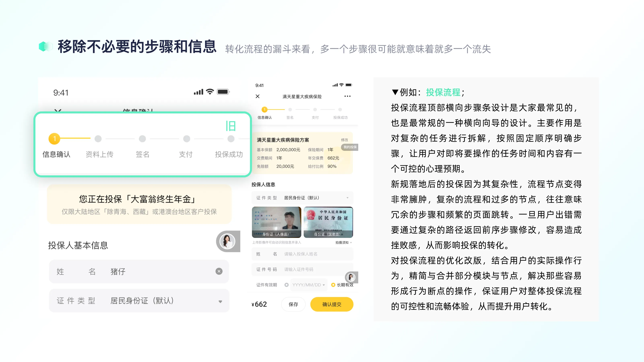Tap the 身份证（人像面）upload thumbnail
This screenshot has width=644, height=362.
click(277, 222)
